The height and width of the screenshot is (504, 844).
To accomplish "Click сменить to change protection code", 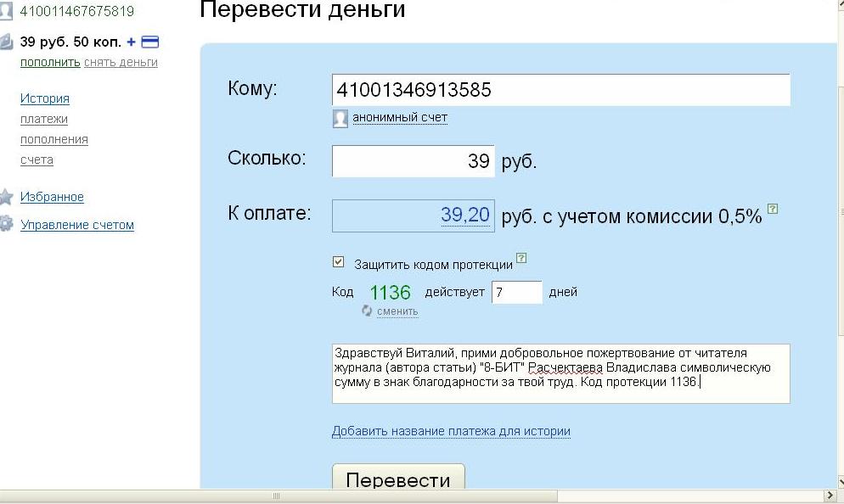I will [397, 311].
